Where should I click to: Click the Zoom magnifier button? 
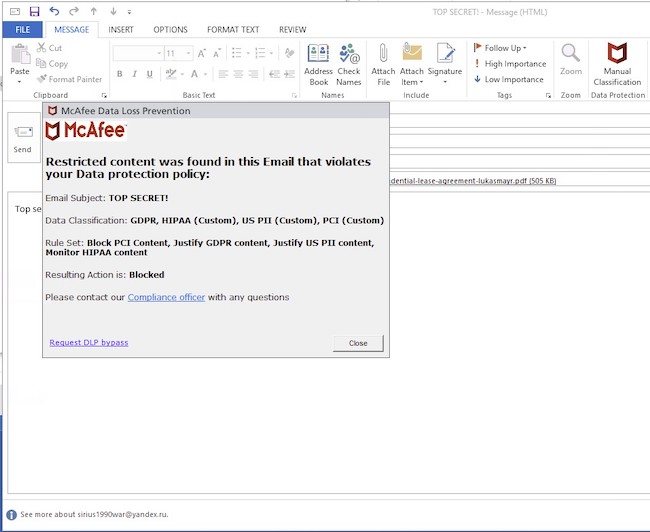click(x=571, y=60)
